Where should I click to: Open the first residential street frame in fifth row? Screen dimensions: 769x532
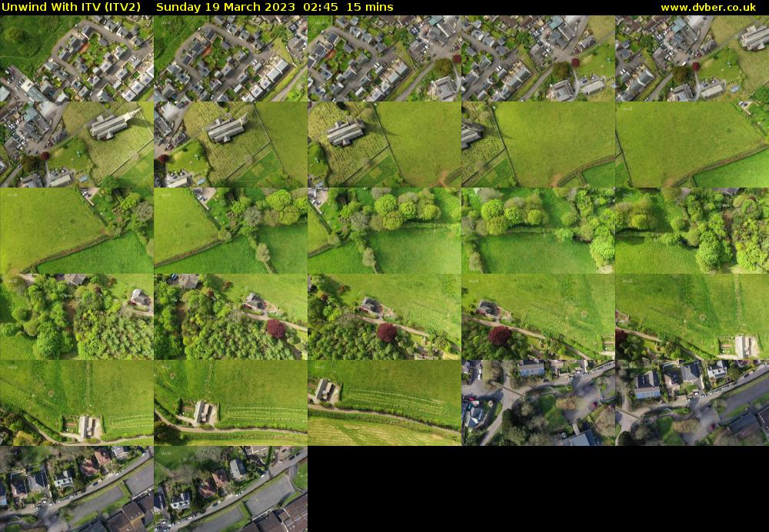tap(538, 403)
